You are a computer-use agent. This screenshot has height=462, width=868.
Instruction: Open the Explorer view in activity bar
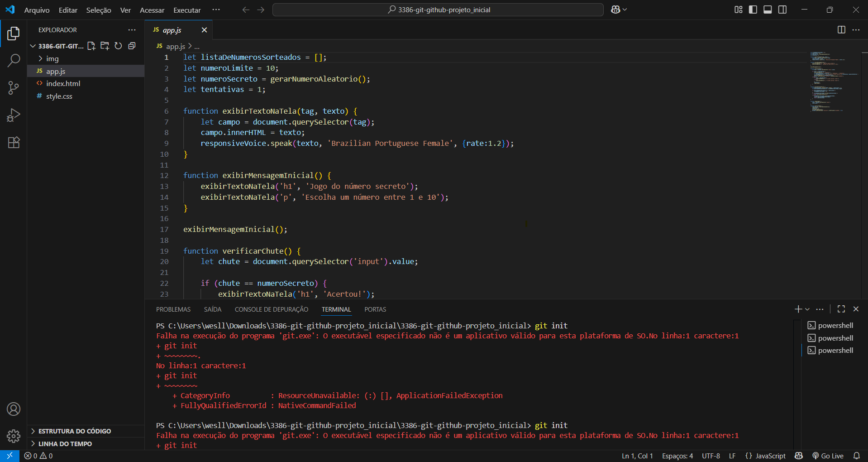coord(14,33)
